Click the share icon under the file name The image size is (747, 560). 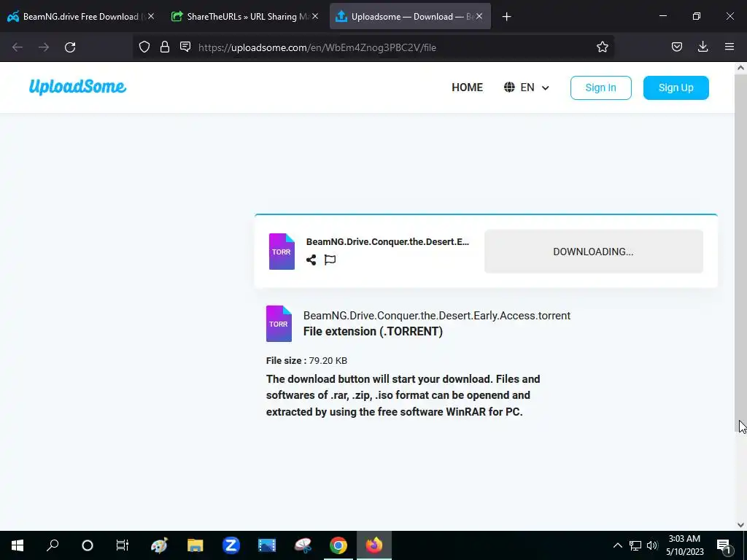(311, 260)
